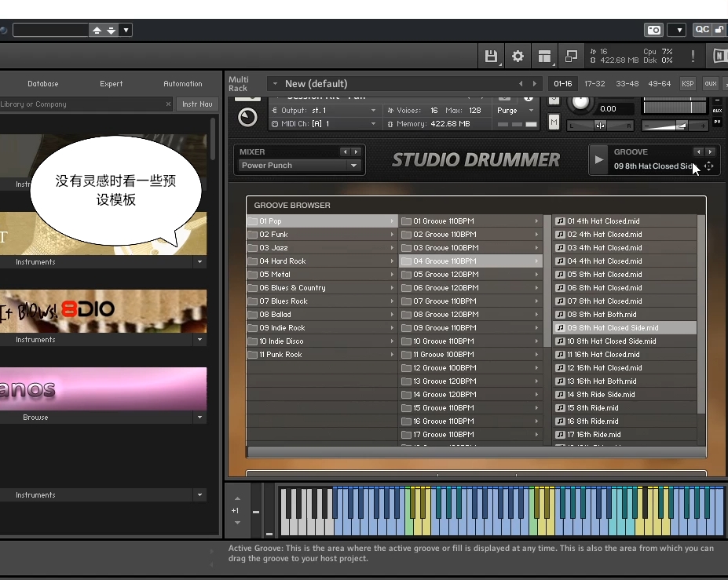The image size is (728, 580).
Task: Select next mixer preset arrow
Action: [x=356, y=151]
